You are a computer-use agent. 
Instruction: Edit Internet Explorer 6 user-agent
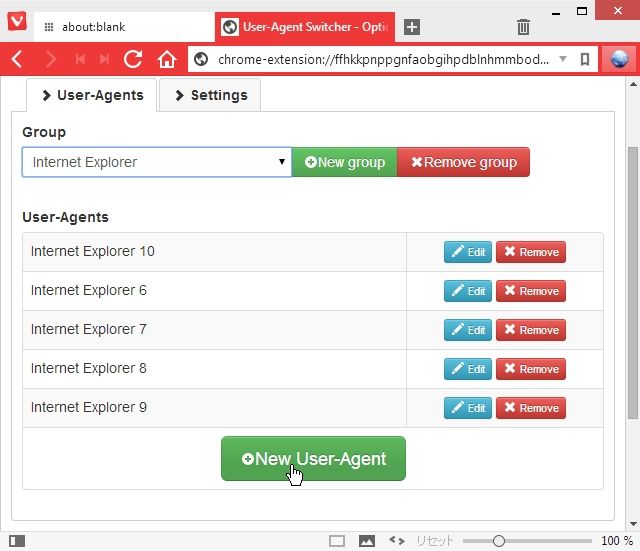pos(468,291)
